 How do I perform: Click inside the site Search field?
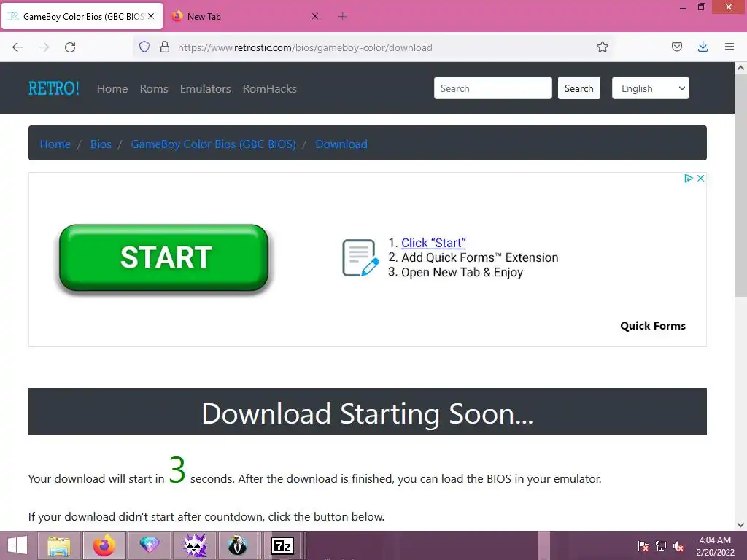[492, 88]
